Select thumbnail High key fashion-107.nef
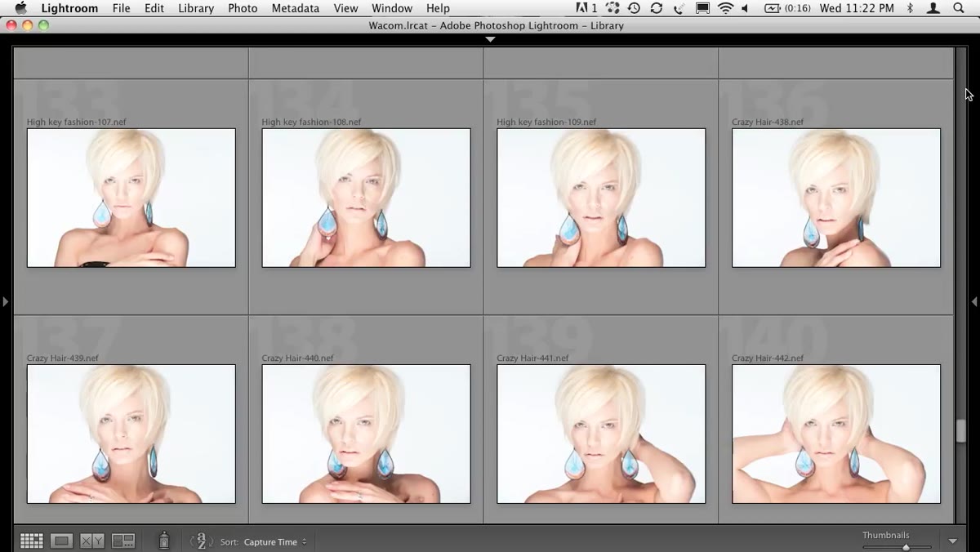Screen dimensions: 980x552 click(131, 198)
